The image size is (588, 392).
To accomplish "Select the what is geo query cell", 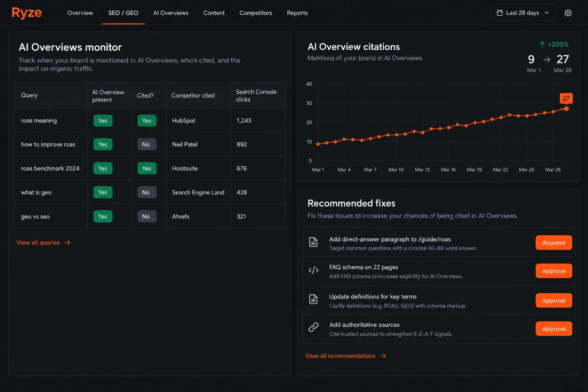I will 51,192.
